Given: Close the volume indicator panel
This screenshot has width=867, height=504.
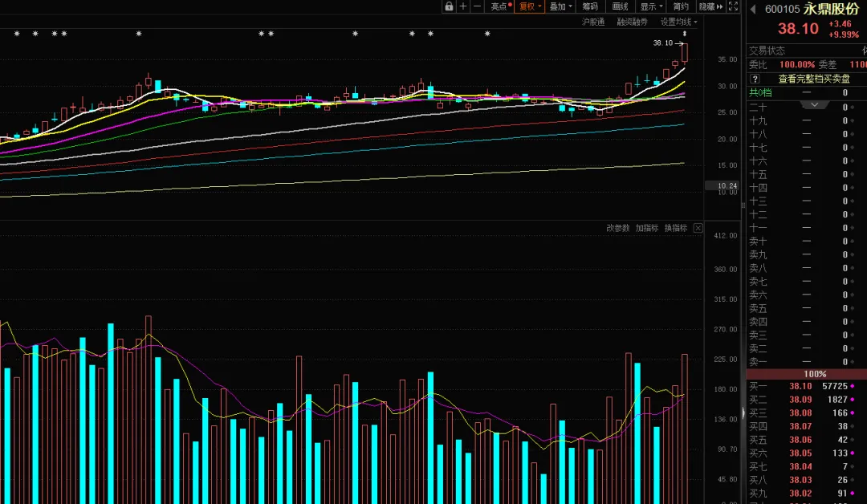Looking at the screenshot, I should pyautogui.click(x=698, y=228).
